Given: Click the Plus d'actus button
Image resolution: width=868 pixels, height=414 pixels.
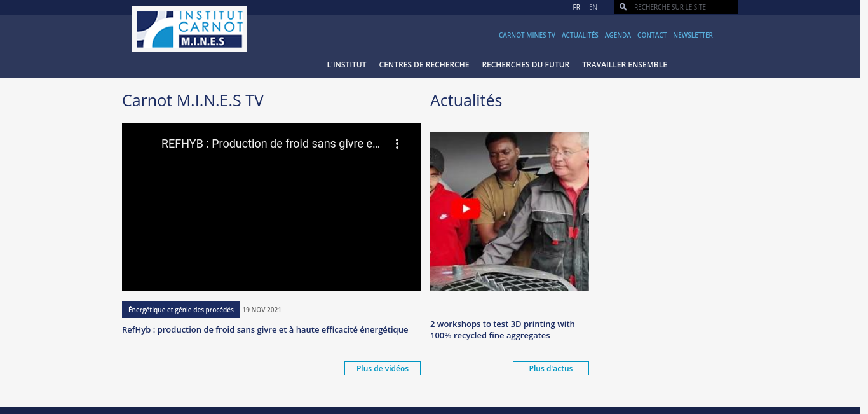Looking at the screenshot, I should 550,368.
